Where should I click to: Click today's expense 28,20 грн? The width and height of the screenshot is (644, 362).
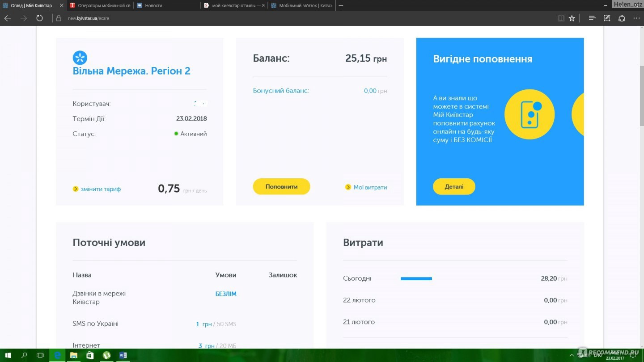(554, 278)
